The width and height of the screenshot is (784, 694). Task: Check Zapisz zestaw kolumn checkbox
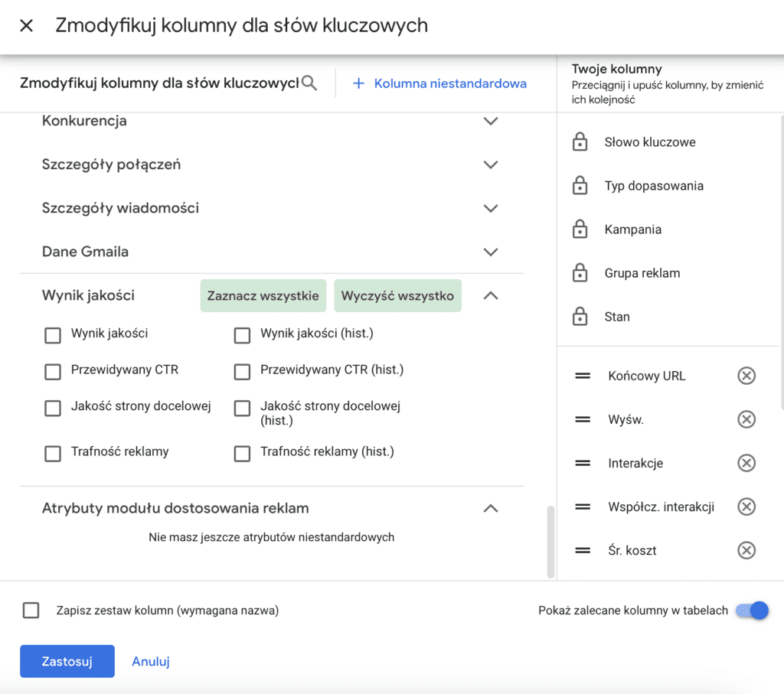31,611
